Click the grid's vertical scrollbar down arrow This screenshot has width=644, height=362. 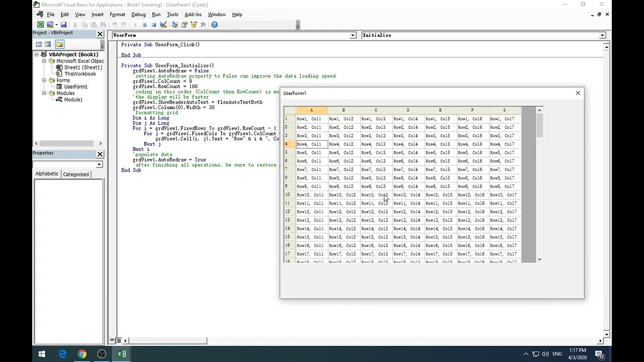[539, 259]
